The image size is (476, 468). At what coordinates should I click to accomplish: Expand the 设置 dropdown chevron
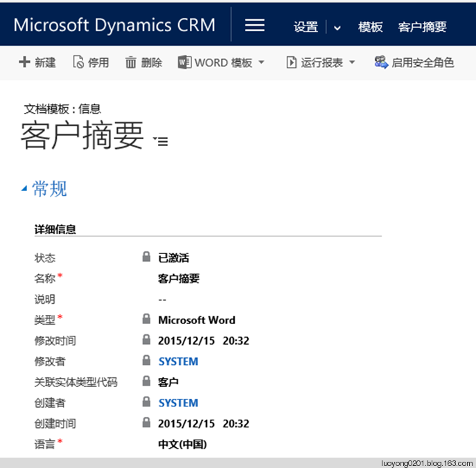pyautogui.click(x=337, y=28)
